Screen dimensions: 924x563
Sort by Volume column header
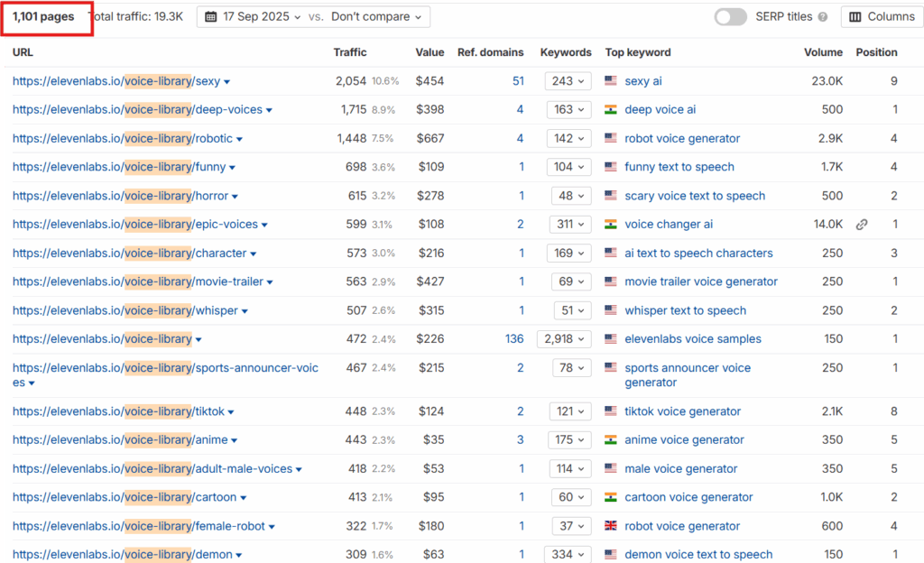[x=823, y=52]
